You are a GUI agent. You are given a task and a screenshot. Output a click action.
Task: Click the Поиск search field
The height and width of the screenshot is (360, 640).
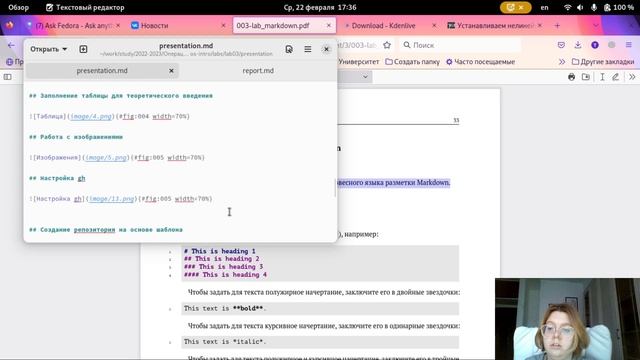tap(460, 45)
